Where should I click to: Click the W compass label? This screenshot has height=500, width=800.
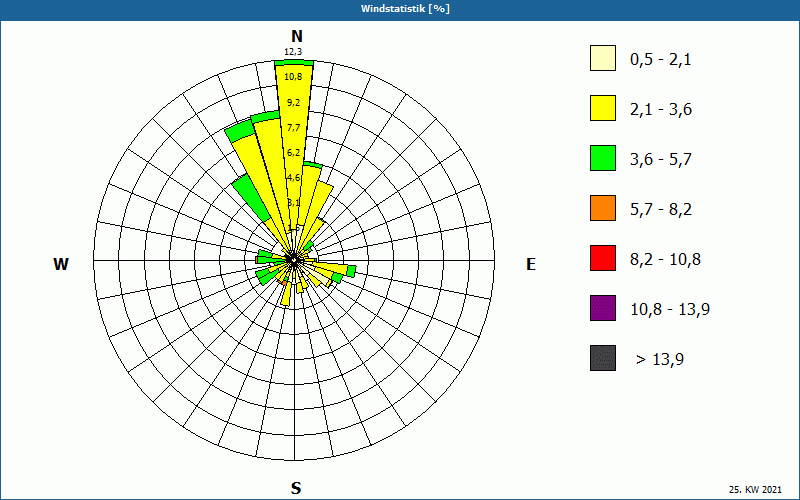[x=61, y=264]
